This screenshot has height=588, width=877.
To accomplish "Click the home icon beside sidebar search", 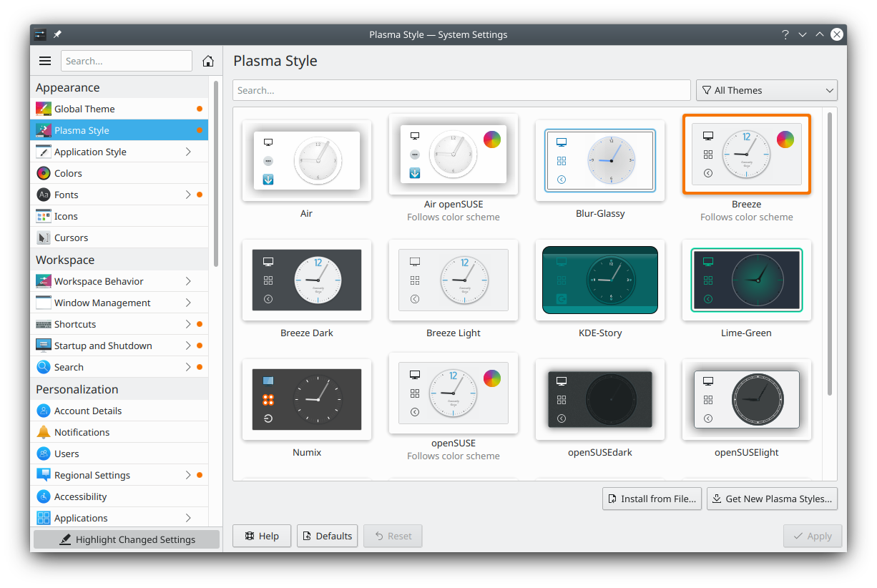I will point(207,61).
